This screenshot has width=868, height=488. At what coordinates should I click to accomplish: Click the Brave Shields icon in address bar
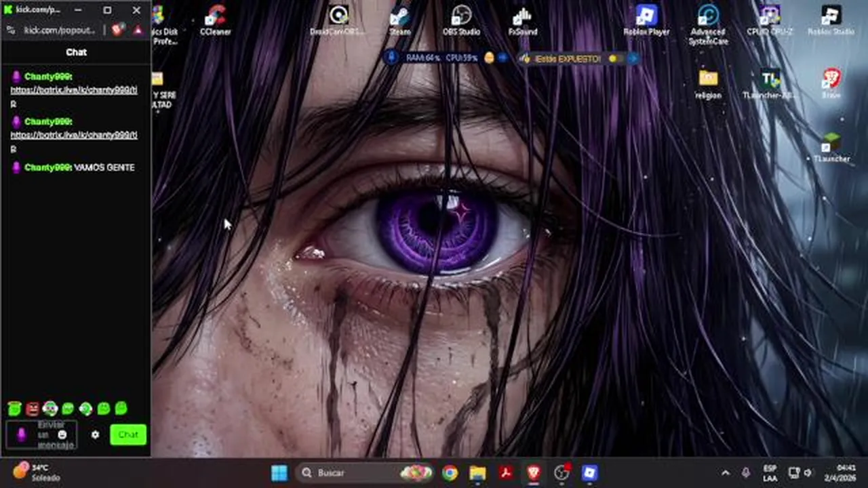pos(119,30)
